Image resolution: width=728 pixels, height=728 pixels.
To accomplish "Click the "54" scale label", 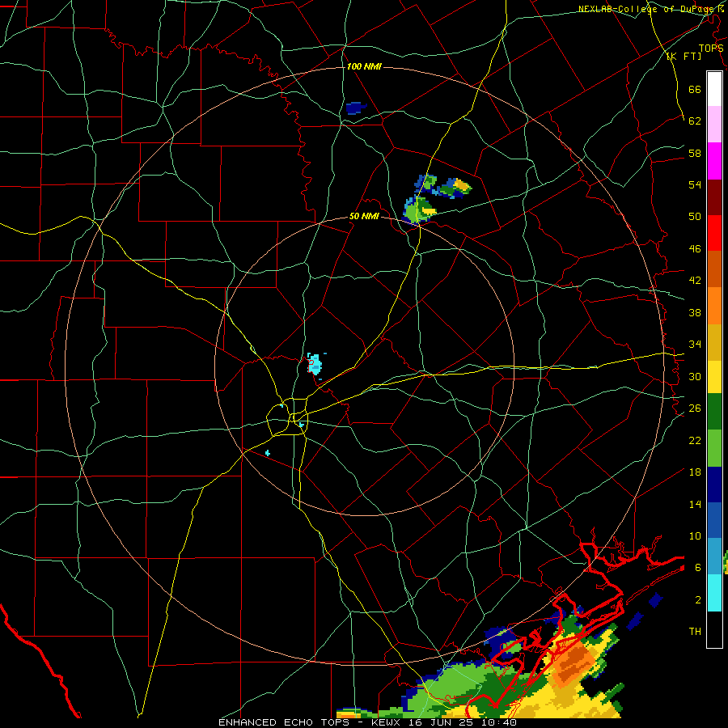I will [x=695, y=184].
